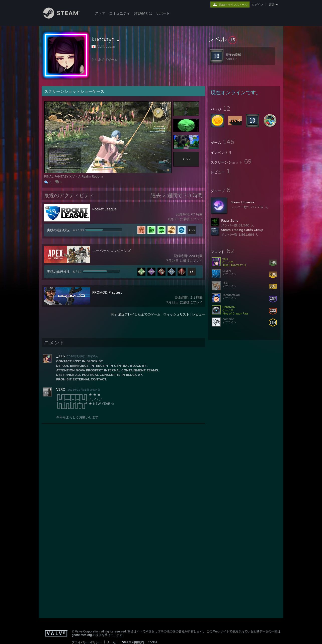Open the サポート menu item
Viewport: 322px width, 644px height.
tap(163, 14)
